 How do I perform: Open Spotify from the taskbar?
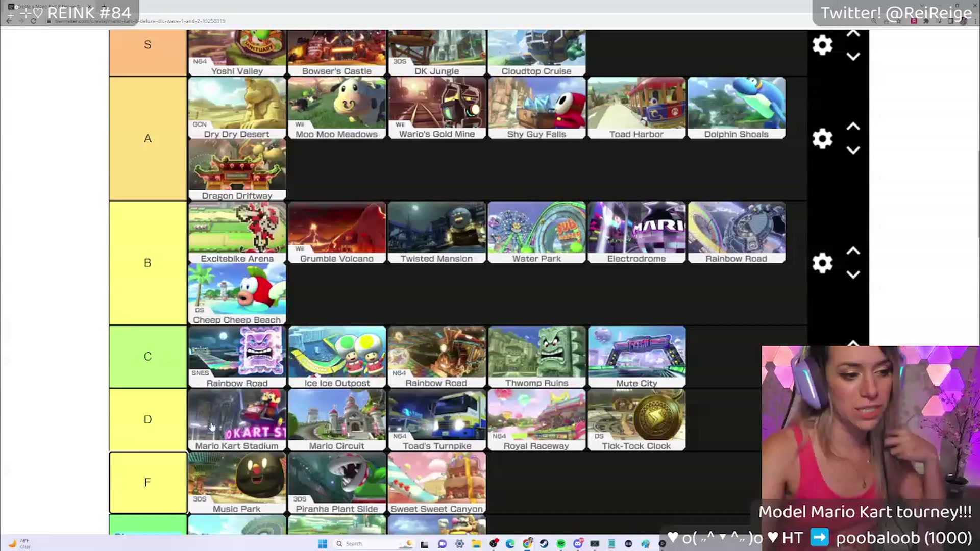coord(561,544)
